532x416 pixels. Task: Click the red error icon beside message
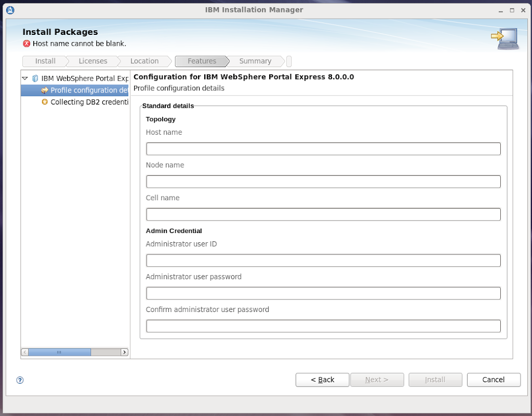pos(26,44)
